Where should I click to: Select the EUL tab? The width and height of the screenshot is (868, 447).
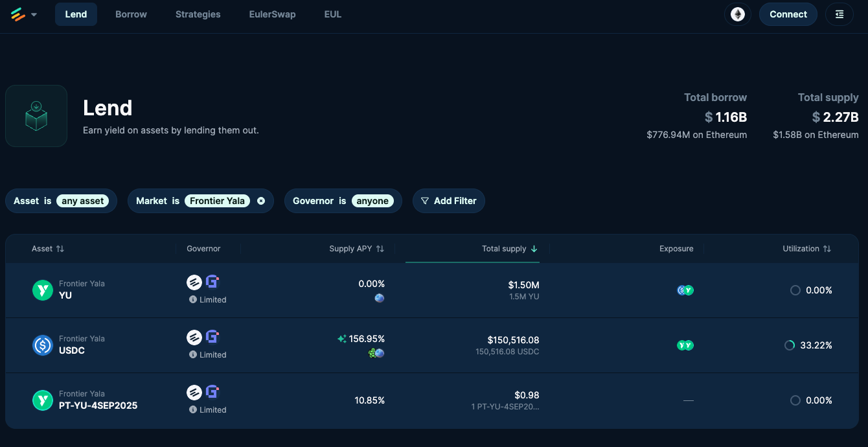(x=333, y=14)
